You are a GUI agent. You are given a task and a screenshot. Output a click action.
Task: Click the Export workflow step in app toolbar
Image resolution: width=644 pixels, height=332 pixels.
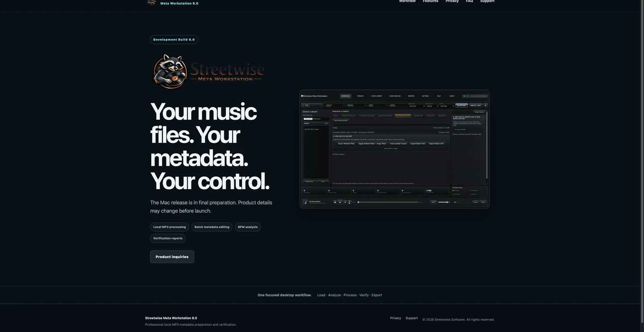[x=396, y=105]
